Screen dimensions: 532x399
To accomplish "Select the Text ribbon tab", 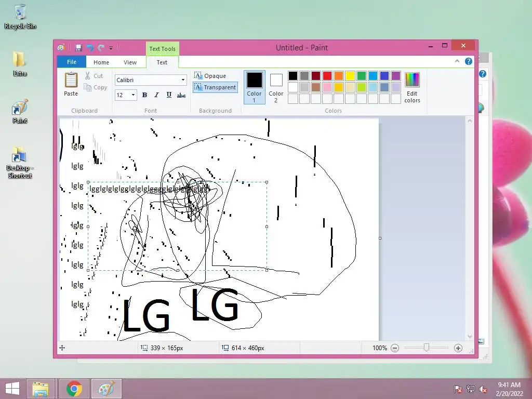I will (162, 62).
